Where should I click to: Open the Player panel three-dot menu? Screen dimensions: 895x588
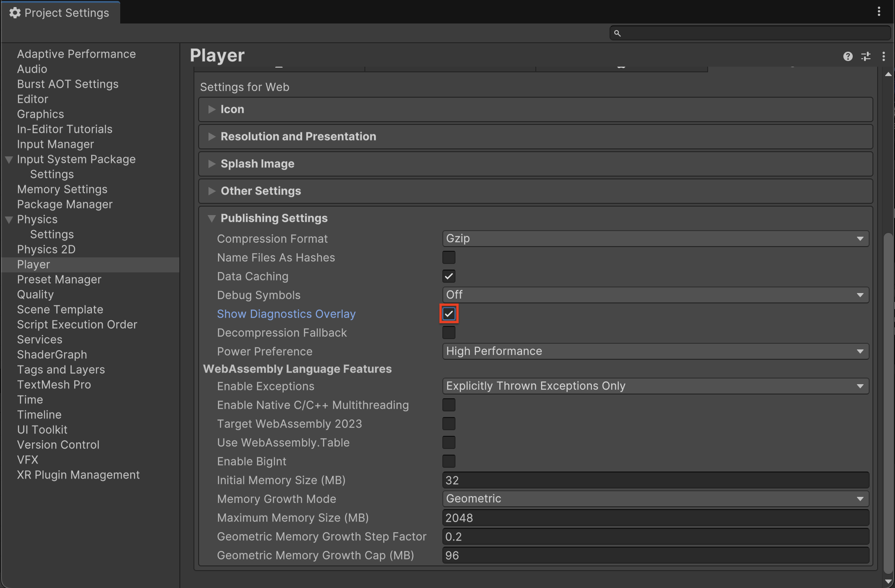pyautogui.click(x=884, y=56)
